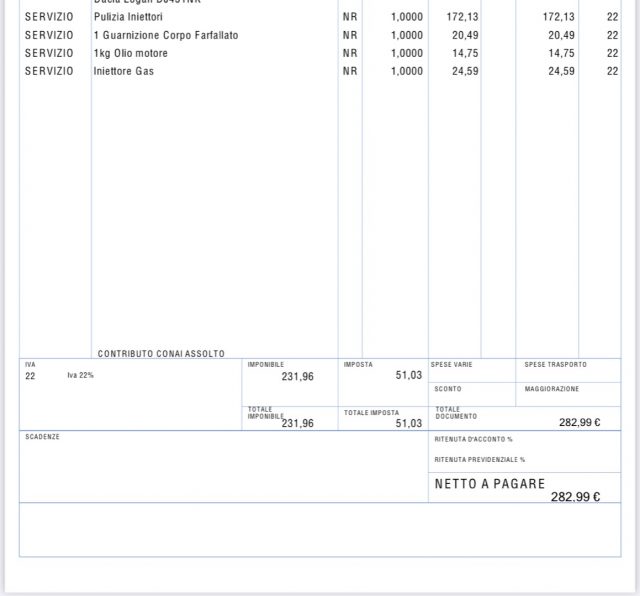The height and width of the screenshot is (596, 640).
Task: Click the 'SPESE VARIE' field label
Action: (451, 365)
